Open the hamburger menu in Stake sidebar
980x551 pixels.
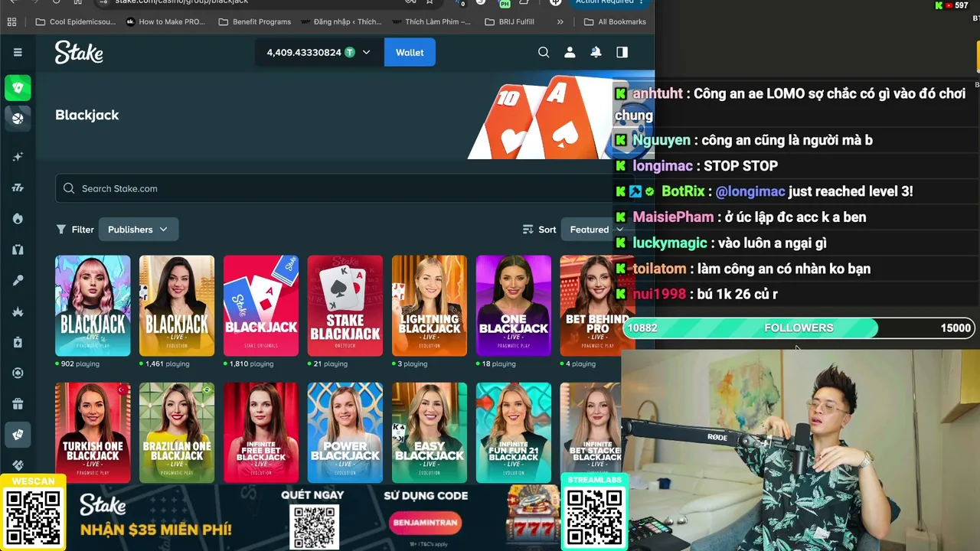pos(18,52)
